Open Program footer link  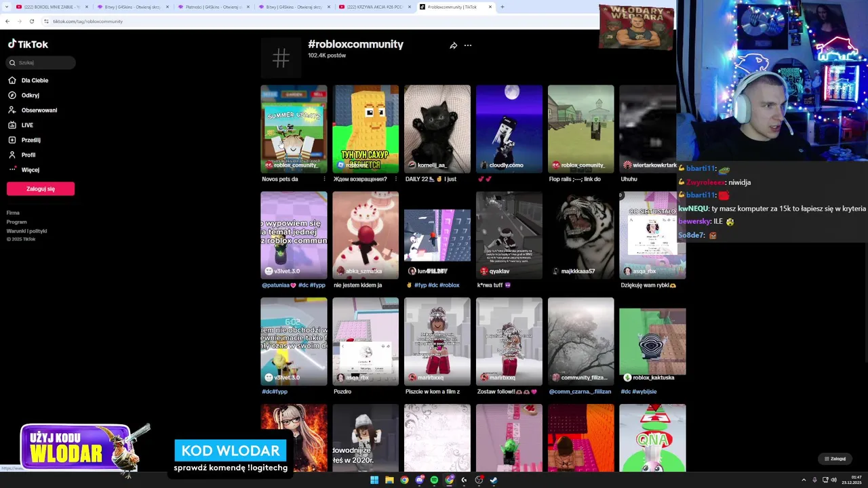point(17,222)
